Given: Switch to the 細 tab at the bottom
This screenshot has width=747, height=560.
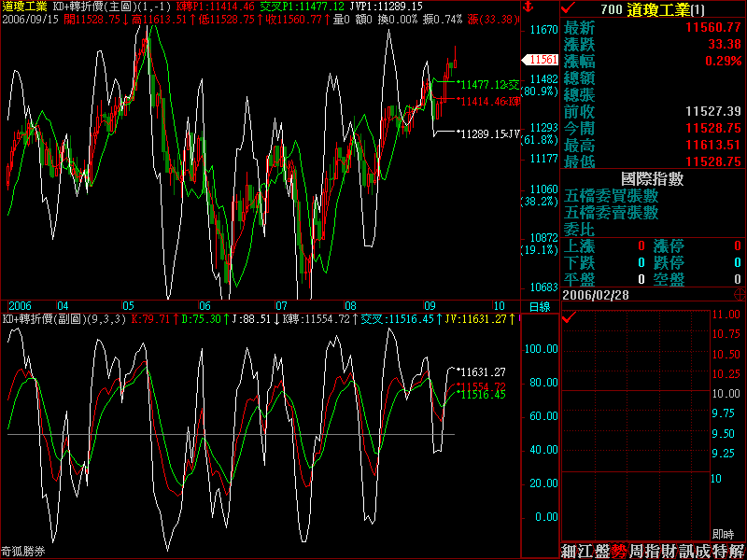Looking at the screenshot, I should point(569,551).
